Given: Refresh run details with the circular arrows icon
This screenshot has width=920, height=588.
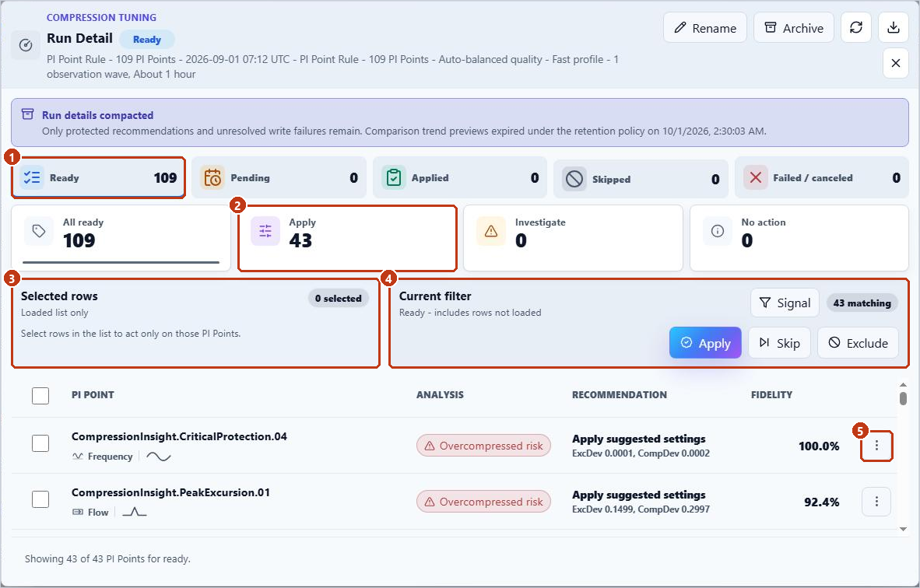Looking at the screenshot, I should click(x=856, y=27).
